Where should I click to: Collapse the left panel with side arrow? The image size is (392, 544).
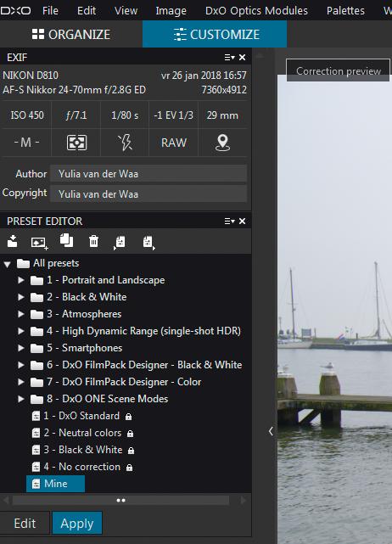(271, 431)
